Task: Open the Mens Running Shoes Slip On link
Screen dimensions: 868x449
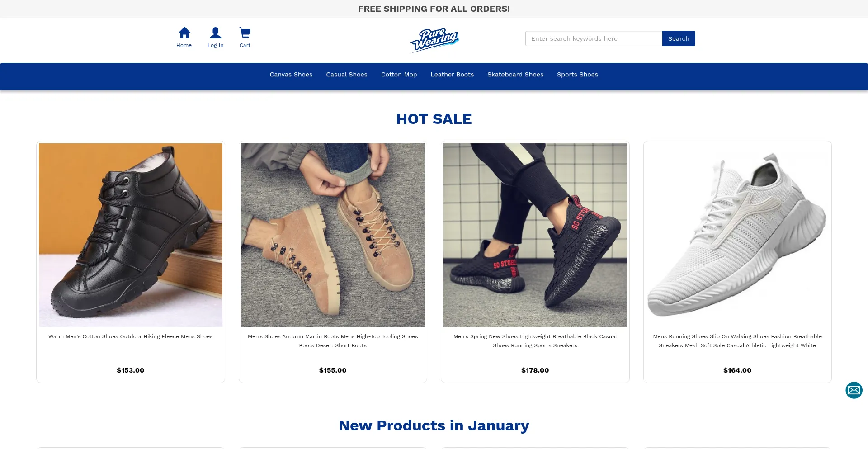Action: click(x=737, y=340)
